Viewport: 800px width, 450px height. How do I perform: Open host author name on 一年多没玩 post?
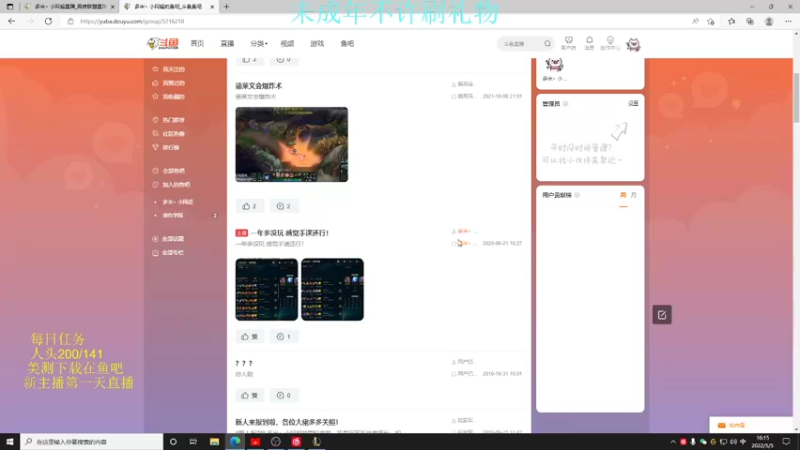click(466, 231)
